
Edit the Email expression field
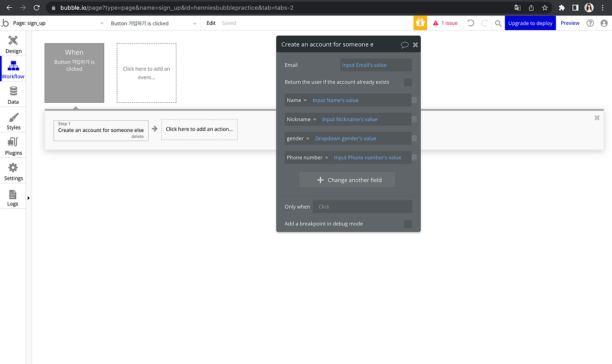click(x=376, y=65)
